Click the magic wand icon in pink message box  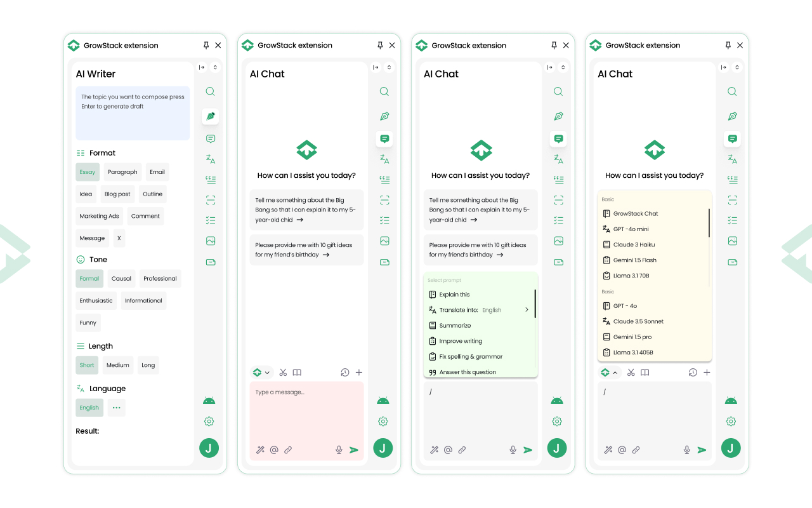pyautogui.click(x=260, y=450)
